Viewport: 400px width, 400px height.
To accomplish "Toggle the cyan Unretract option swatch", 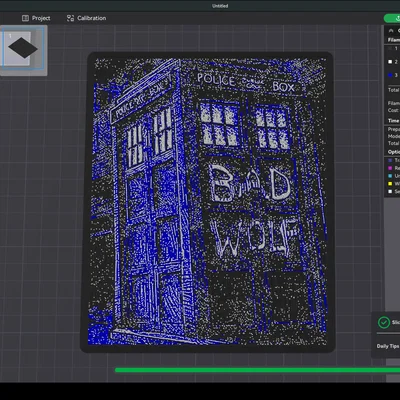I will click(390, 176).
